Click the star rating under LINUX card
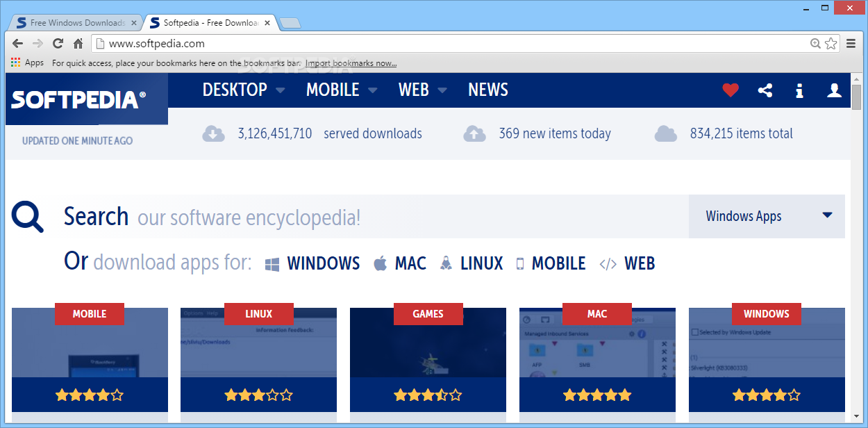This screenshot has height=428, width=868. (x=258, y=395)
